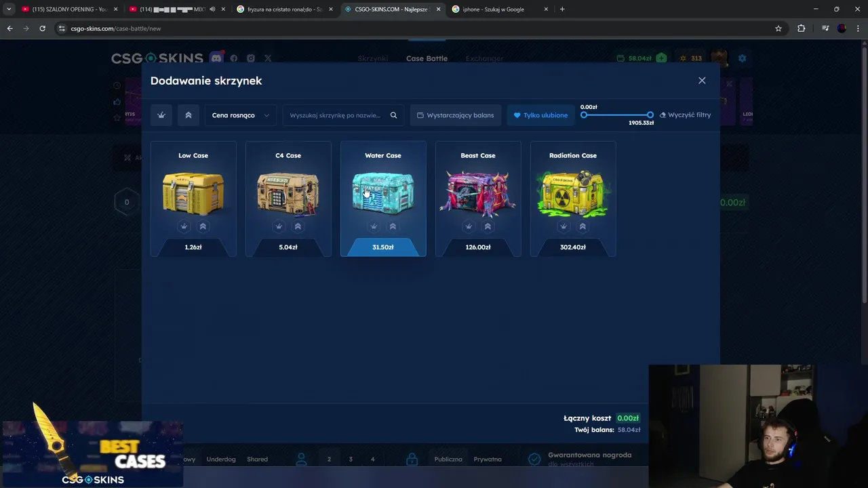Click the 302.40zł price on Radiation Case
Viewport: 868px width, 488px height.
[573, 247]
